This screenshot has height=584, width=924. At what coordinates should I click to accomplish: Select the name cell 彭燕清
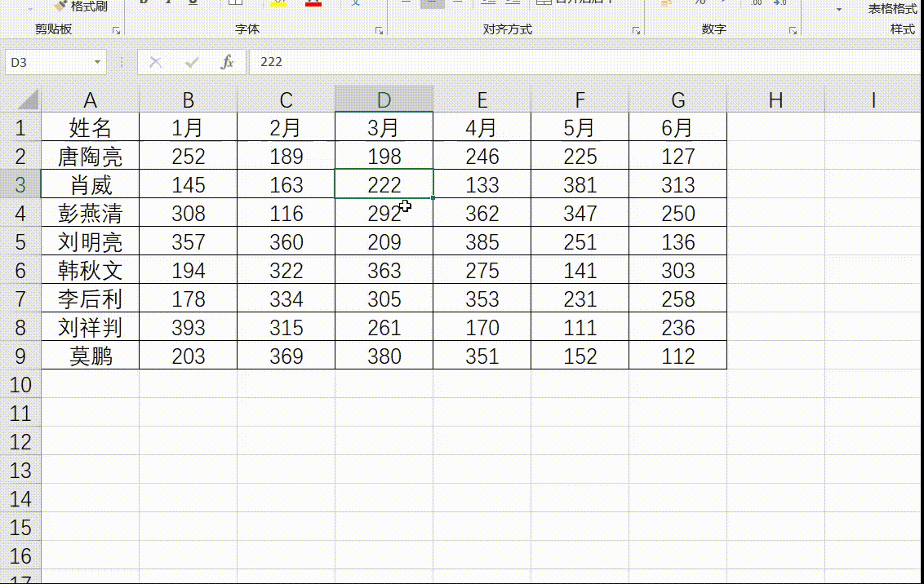90,213
